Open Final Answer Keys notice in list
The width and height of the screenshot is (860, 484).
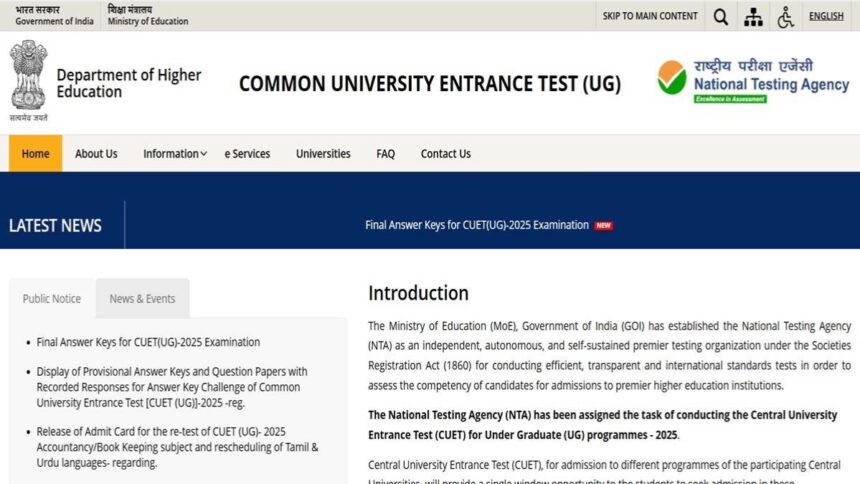tap(148, 342)
